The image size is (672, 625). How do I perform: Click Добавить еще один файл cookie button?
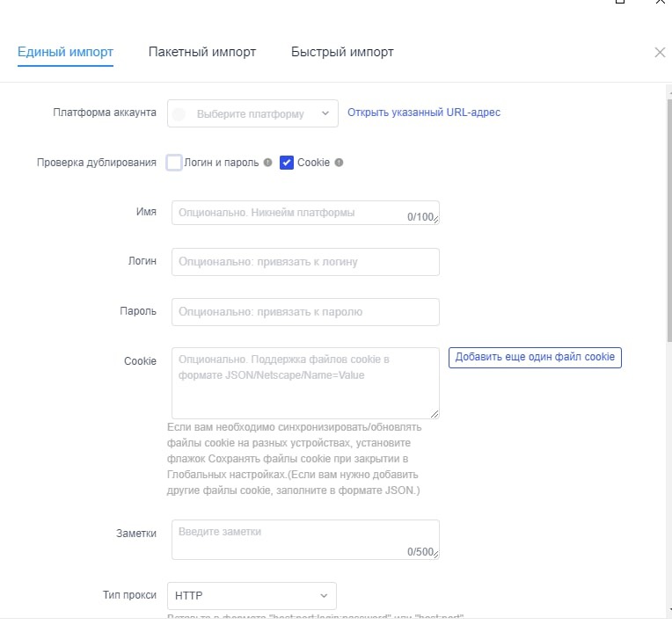tap(535, 358)
